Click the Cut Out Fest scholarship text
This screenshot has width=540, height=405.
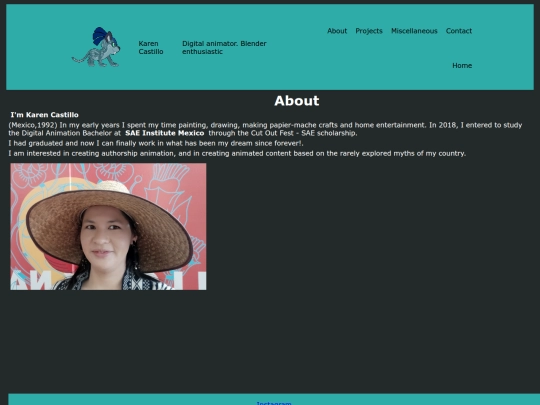(x=283, y=133)
